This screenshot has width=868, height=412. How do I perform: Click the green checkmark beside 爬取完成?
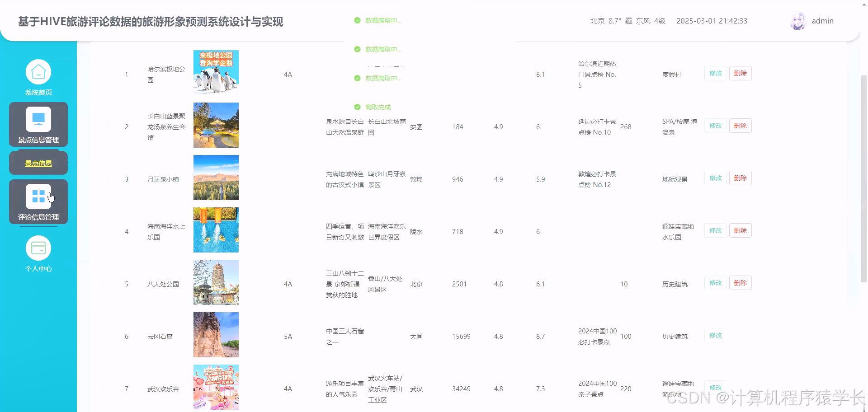coord(357,107)
